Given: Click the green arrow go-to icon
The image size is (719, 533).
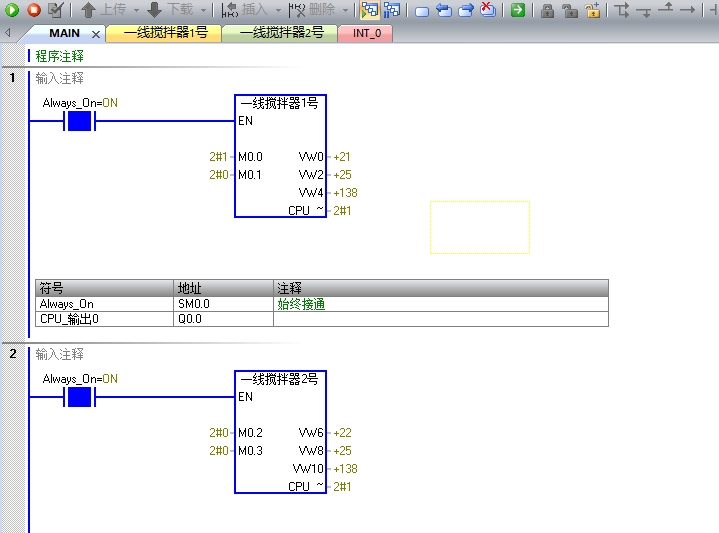Looking at the screenshot, I should (x=518, y=10).
